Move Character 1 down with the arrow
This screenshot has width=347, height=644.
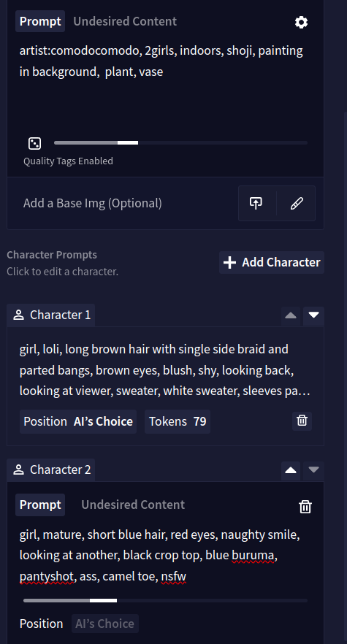(313, 315)
